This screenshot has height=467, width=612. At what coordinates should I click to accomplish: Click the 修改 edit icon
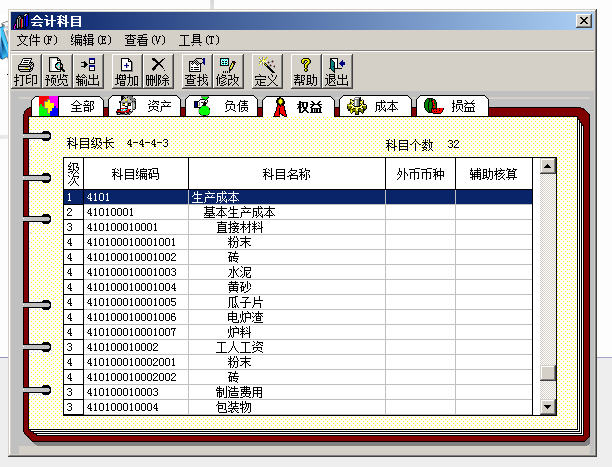[x=228, y=71]
